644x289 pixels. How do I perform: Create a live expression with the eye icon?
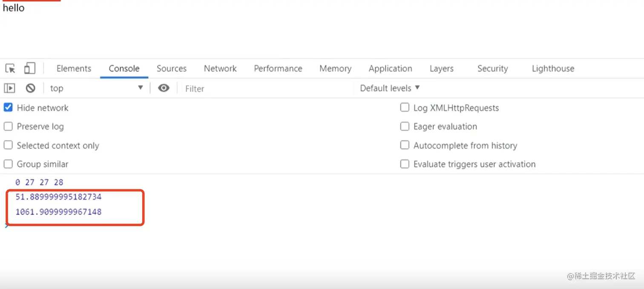click(164, 88)
